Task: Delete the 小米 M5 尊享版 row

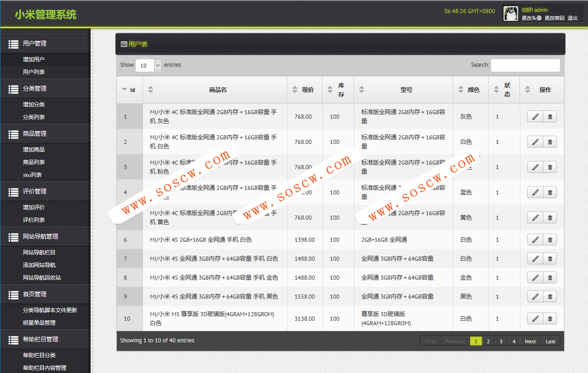Action: [x=550, y=319]
